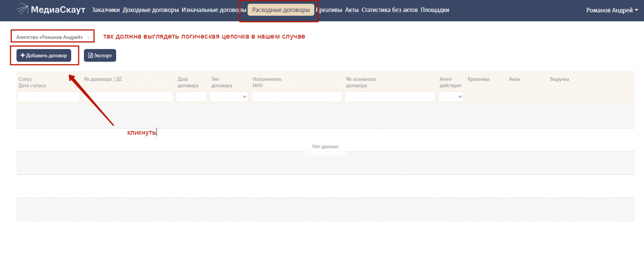
Task: Click the Дата договора column header
Action: tap(188, 82)
